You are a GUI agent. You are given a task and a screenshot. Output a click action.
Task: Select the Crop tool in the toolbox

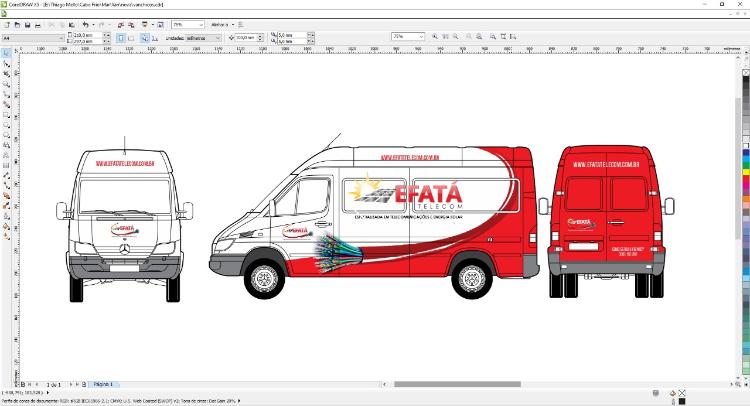tap(6, 74)
